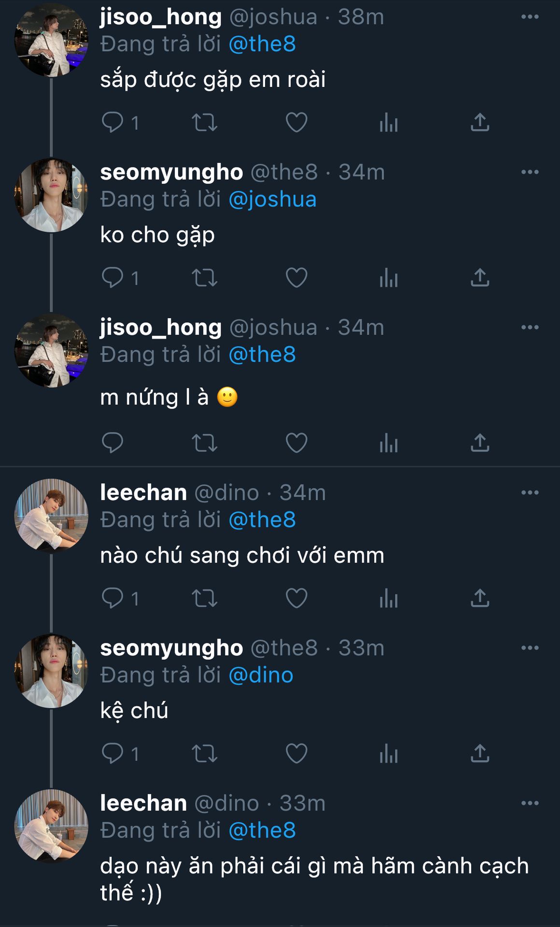Share the "m nứng l à" tweet
This screenshot has width=560, height=927.
point(480,443)
